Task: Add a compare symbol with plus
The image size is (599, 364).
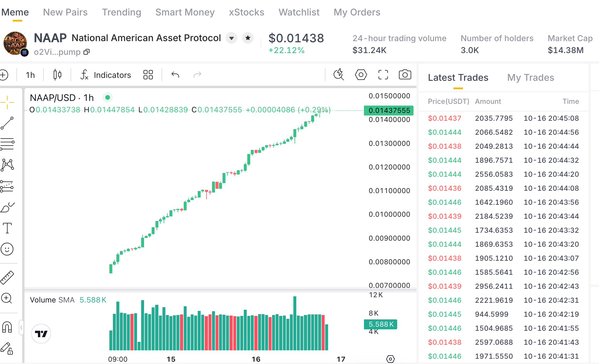Action: [x=4, y=75]
